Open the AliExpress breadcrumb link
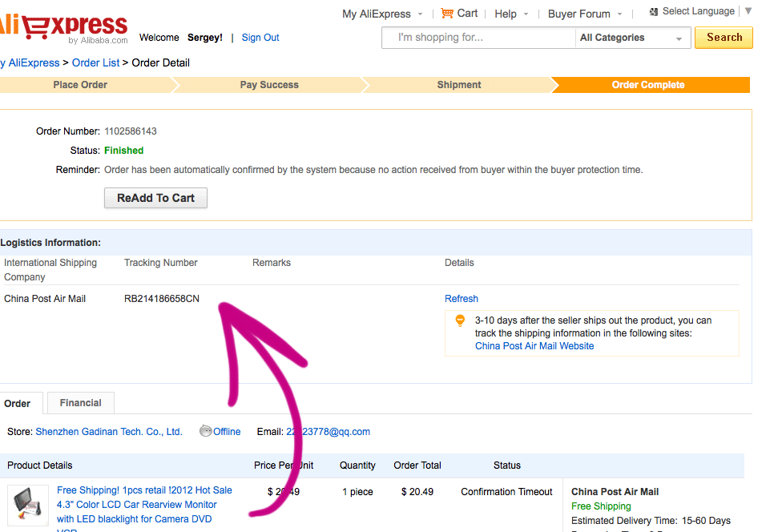 click(31, 62)
